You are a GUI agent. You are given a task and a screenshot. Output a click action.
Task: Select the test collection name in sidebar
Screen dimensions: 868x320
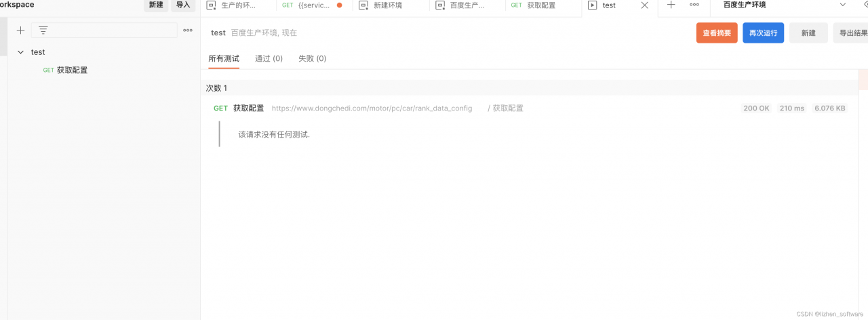[x=38, y=52]
